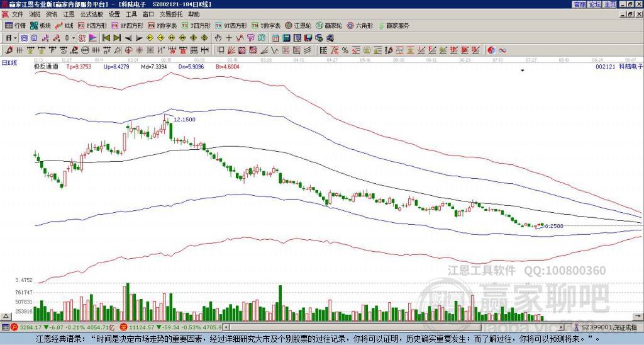
Task: Open the 交易委托 menu
Action: 171,14
